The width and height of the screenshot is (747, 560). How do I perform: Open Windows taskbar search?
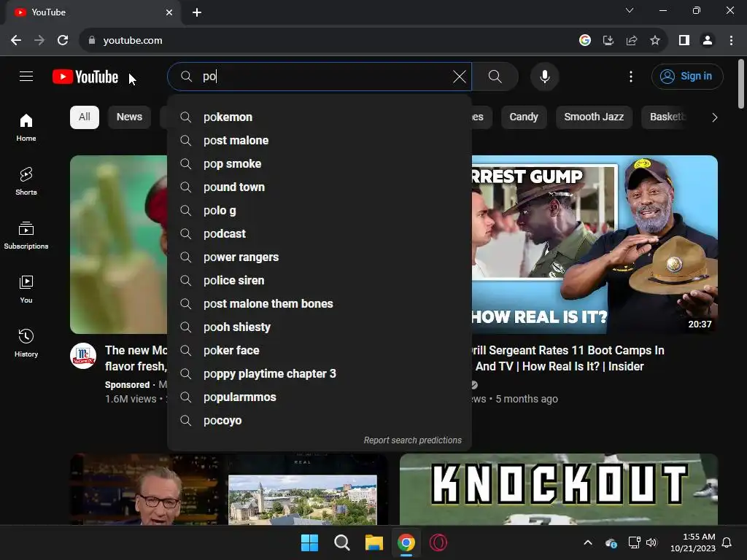pyautogui.click(x=342, y=542)
